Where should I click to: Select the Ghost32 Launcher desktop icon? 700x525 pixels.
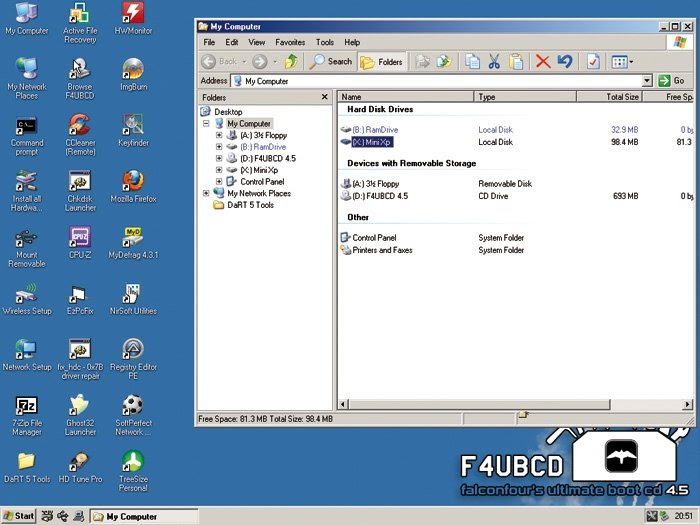[x=79, y=416]
